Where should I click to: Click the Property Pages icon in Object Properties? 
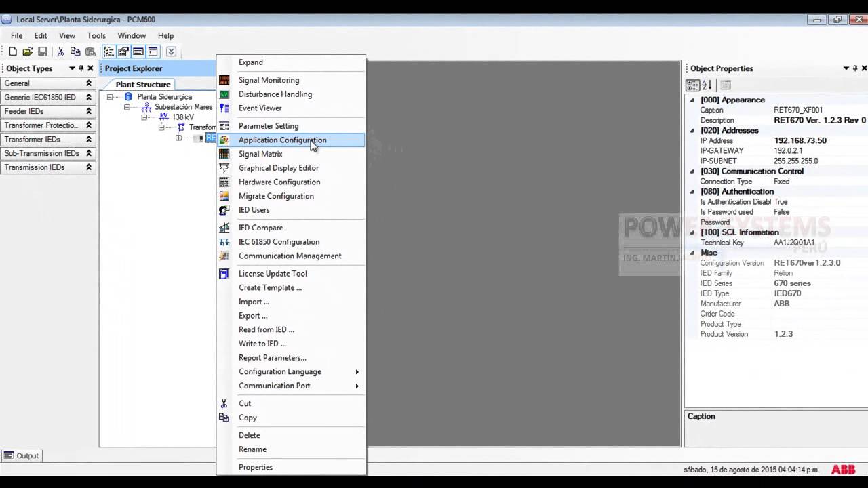tap(726, 85)
